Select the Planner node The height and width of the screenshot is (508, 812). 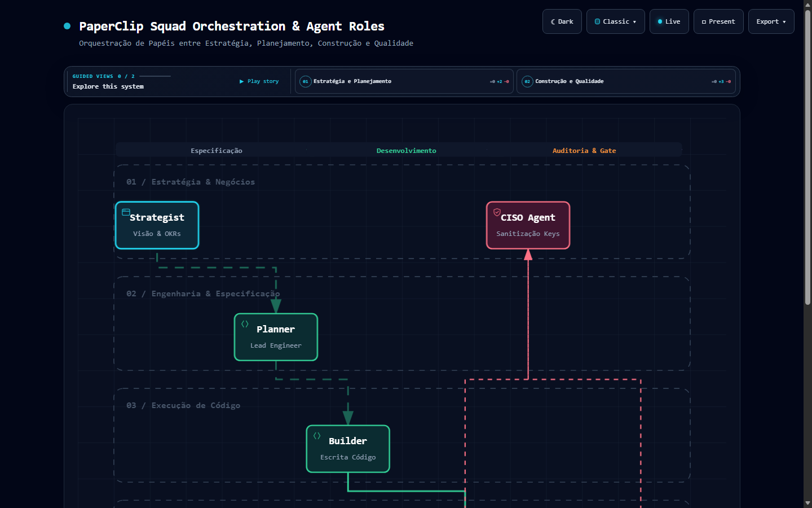(x=276, y=337)
